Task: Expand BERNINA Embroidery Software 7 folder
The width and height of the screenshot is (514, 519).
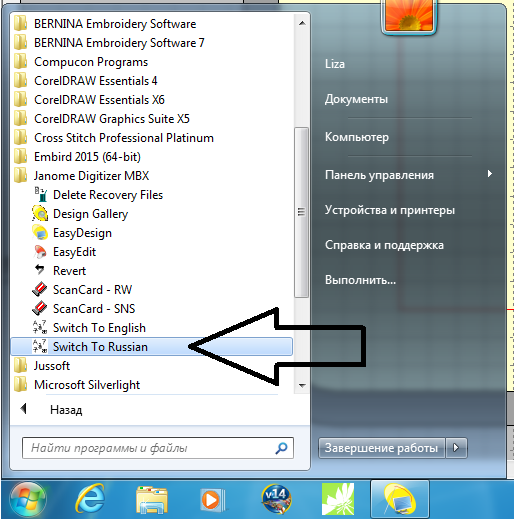Action: 110,43
